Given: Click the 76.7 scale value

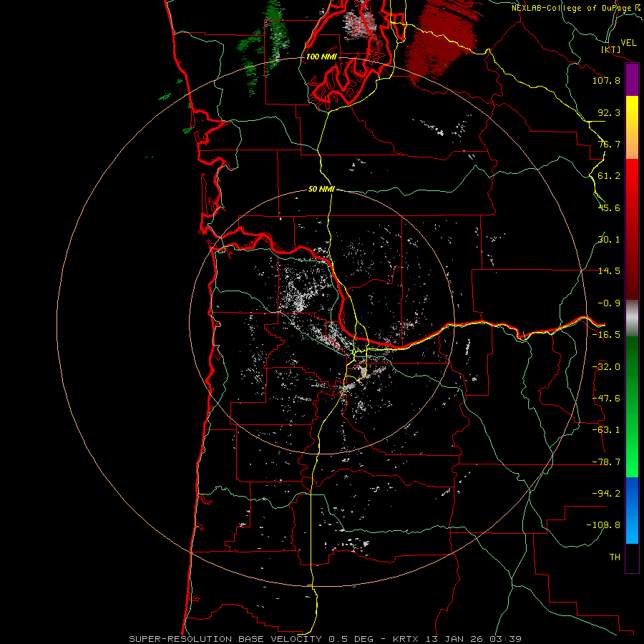Looking at the screenshot, I should pos(609,144).
